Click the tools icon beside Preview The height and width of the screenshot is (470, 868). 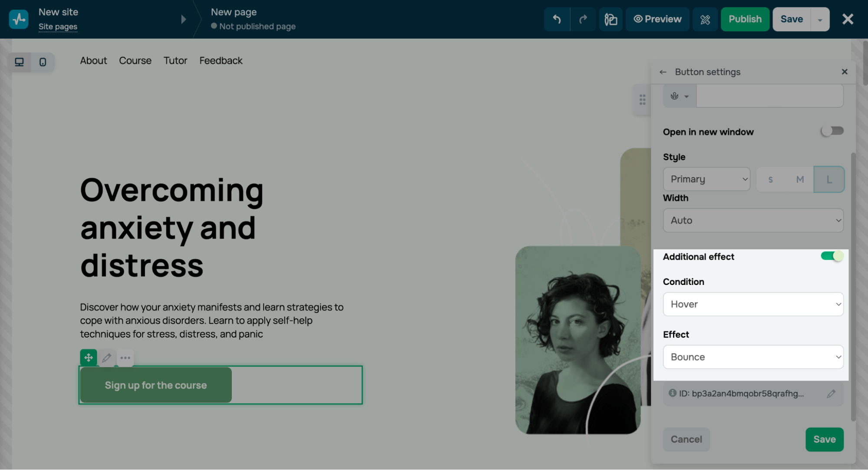click(x=705, y=19)
